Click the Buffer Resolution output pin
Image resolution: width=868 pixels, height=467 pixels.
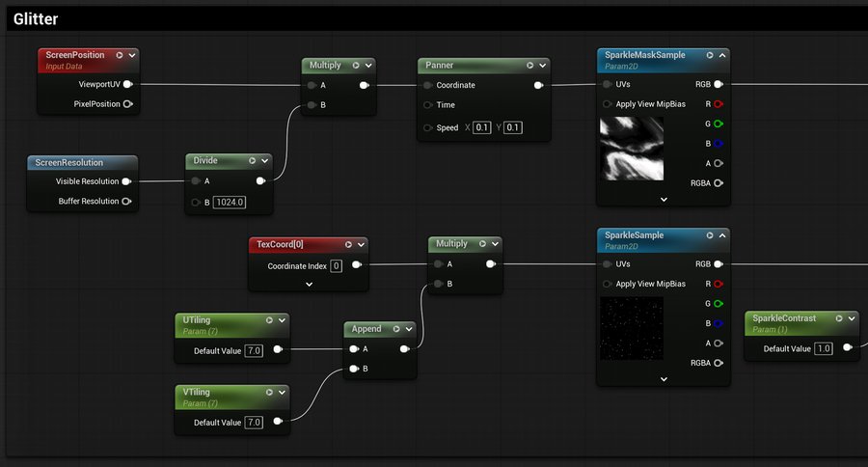click(x=126, y=201)
